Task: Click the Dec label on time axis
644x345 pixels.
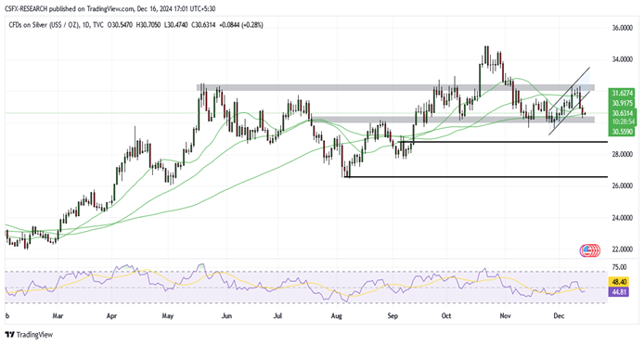Action: click(559, 316)
